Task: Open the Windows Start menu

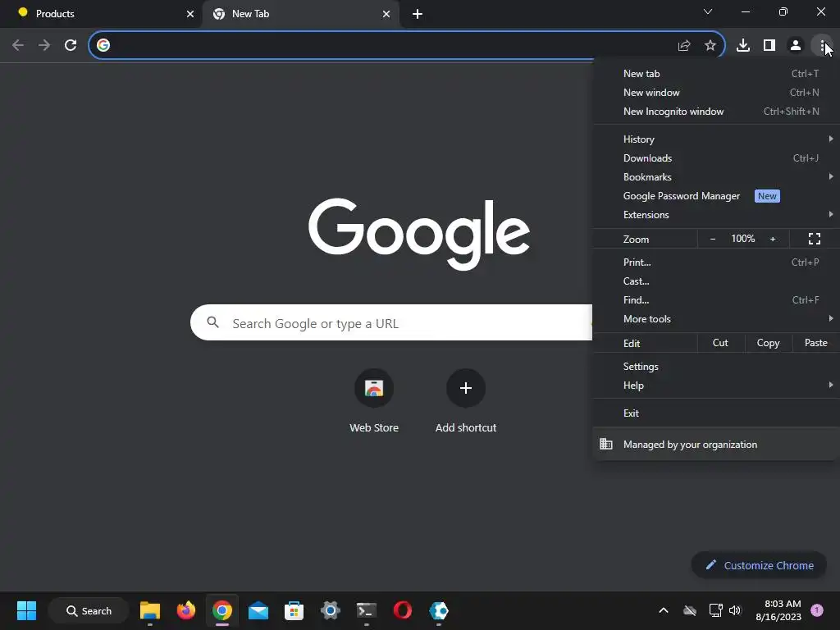Action: coord(26,610)
